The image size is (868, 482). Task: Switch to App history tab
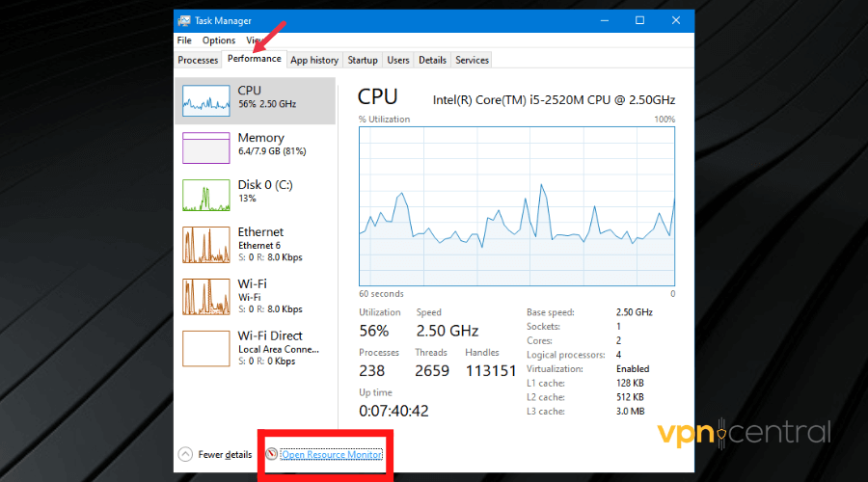pos(314,60)
